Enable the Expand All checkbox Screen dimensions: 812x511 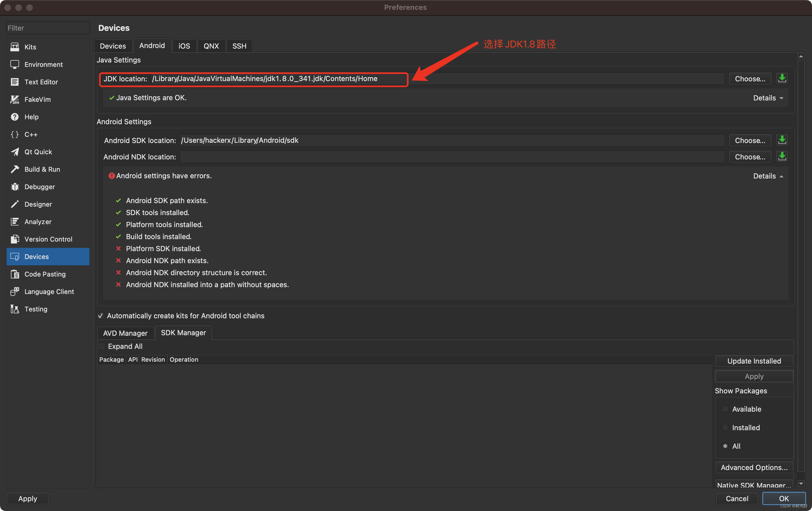click(x=101, y=346)
